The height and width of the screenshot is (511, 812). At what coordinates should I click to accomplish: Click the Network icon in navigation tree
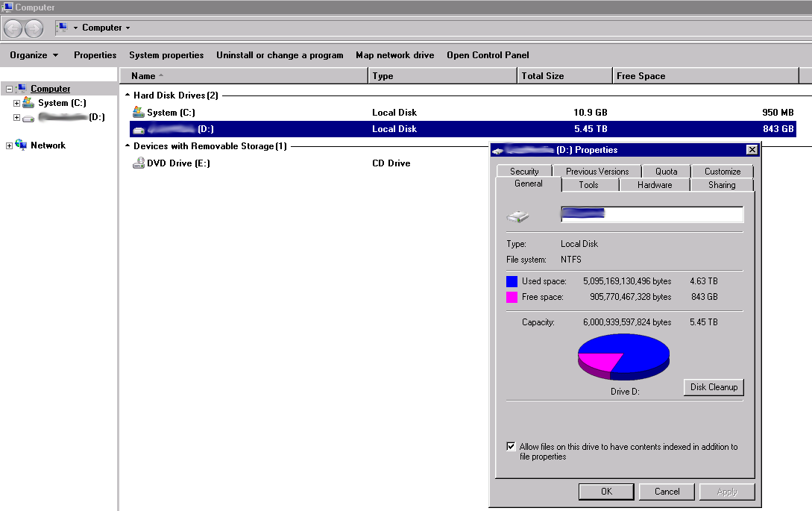(x=21, y=145)
